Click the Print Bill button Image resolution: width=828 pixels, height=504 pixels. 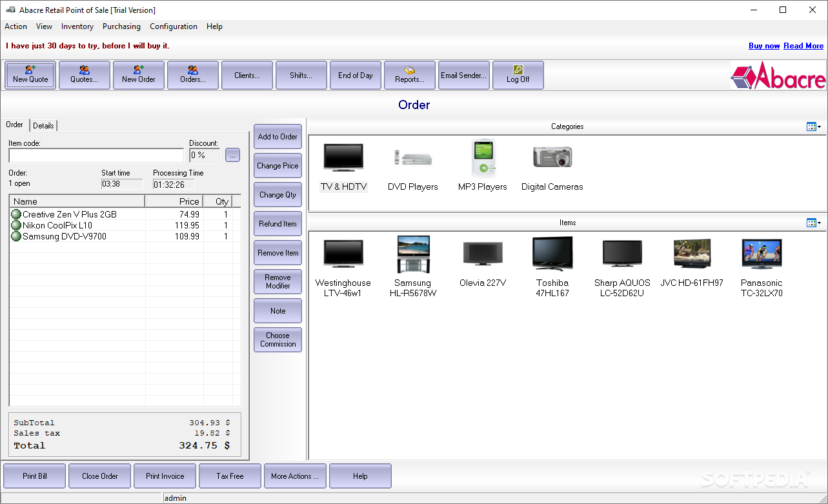(35, 476)
